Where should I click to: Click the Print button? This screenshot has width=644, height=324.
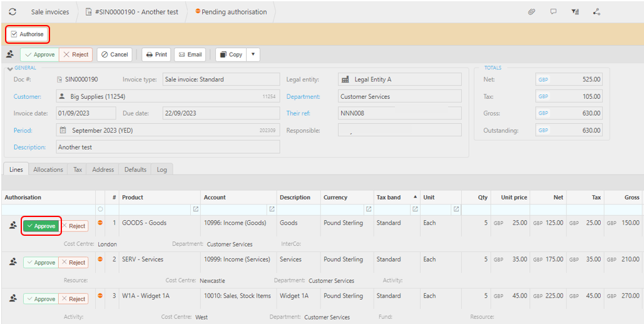pos(156,54)
